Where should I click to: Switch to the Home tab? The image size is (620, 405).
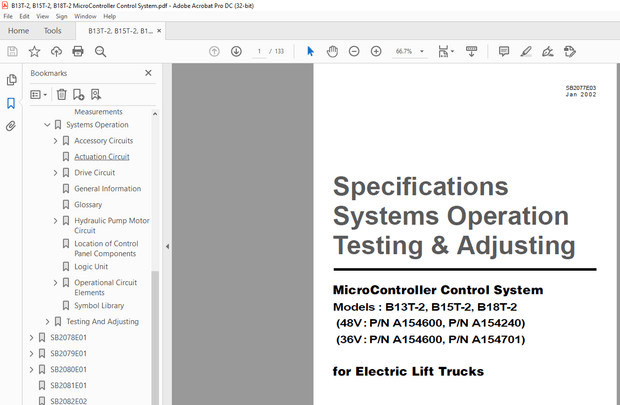(19, 31)
